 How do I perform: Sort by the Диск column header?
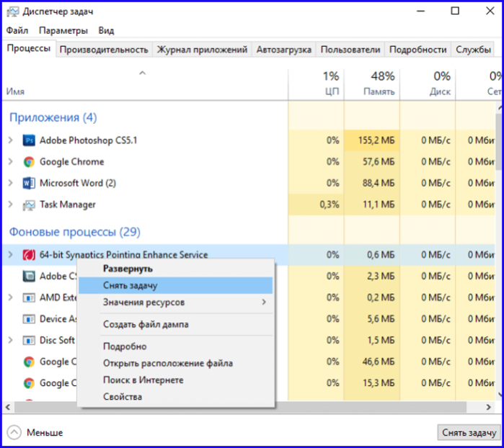(x=428, y=84)
